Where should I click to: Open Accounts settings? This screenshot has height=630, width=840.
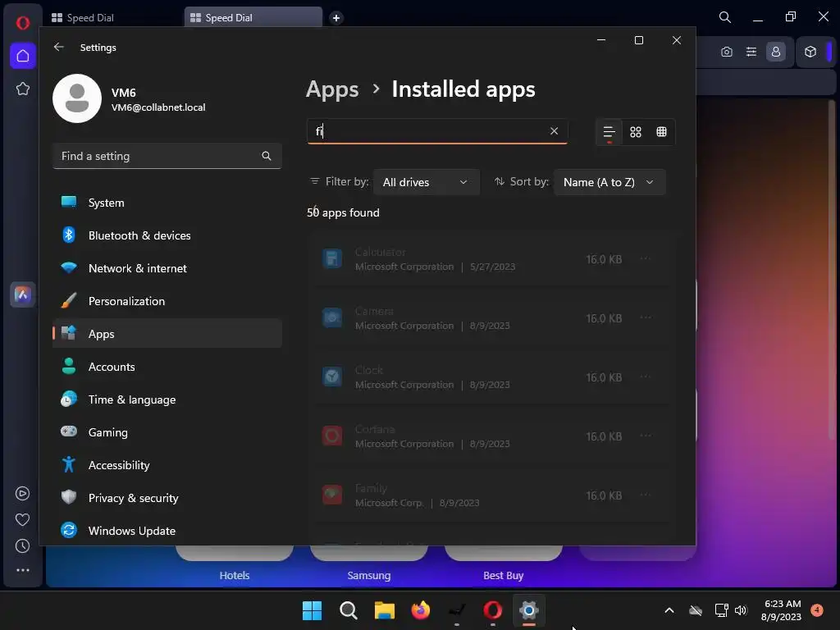click(167, 367)
